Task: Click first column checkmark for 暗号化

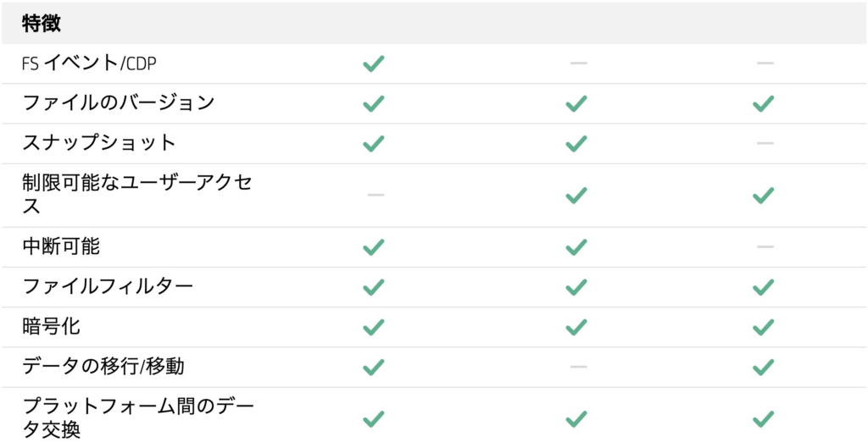Action: pos(374,328)
